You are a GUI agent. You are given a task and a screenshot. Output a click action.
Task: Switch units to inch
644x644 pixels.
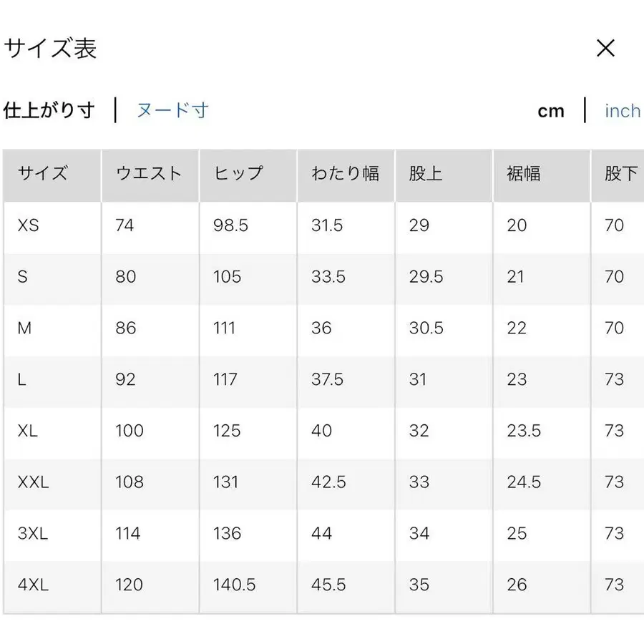[621, 111]
